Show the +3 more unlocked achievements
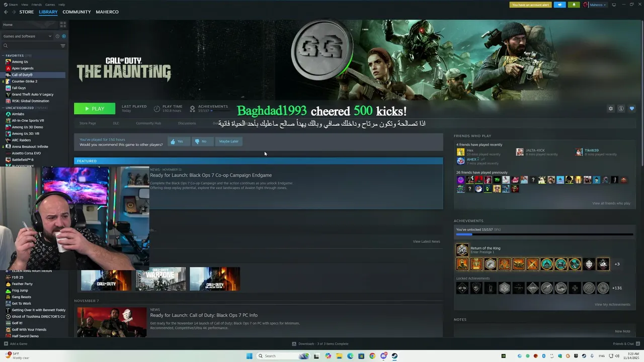The image size is (644, 362). pyautogui.click(x=617, y=264)
